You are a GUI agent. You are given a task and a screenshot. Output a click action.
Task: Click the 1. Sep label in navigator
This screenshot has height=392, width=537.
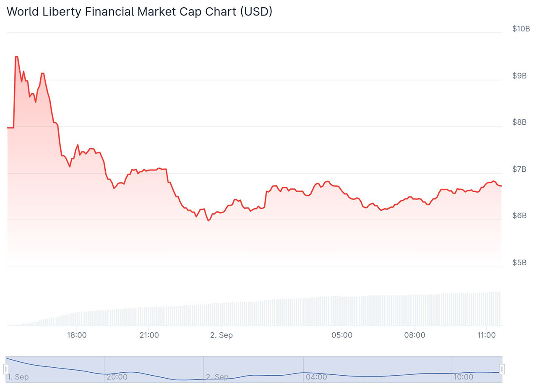(x=19, y=377)
